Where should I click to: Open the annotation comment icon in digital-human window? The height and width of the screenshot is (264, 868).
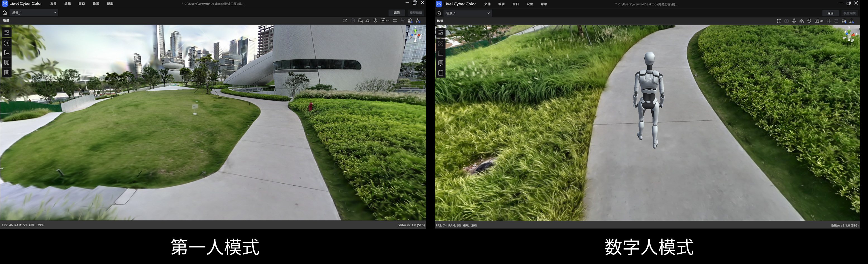point(440,63)
